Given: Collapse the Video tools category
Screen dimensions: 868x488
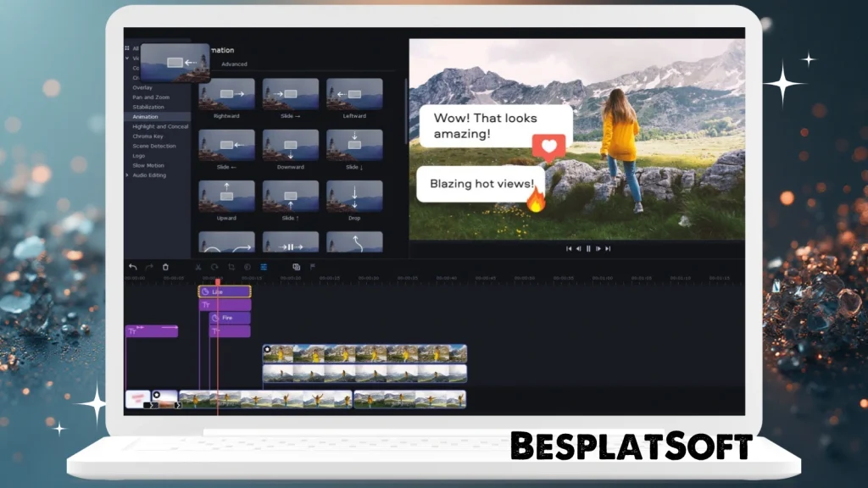Looking at the screenshot, I should point(126,59).
